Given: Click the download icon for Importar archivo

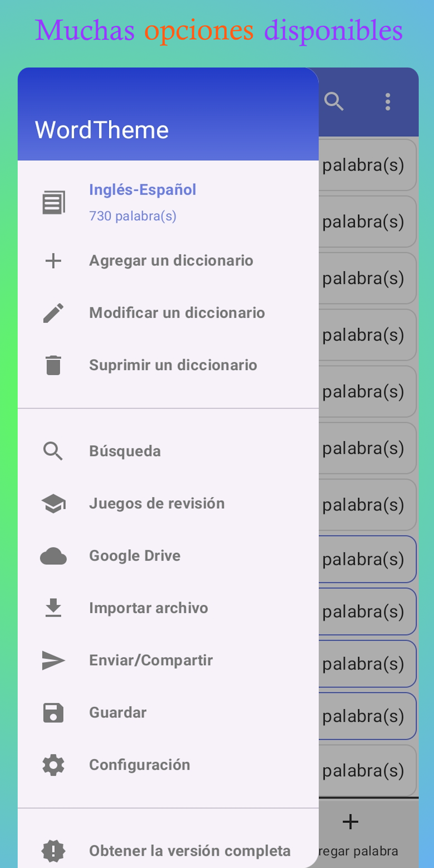Looking at the screenshot, I should click(53, 608).
